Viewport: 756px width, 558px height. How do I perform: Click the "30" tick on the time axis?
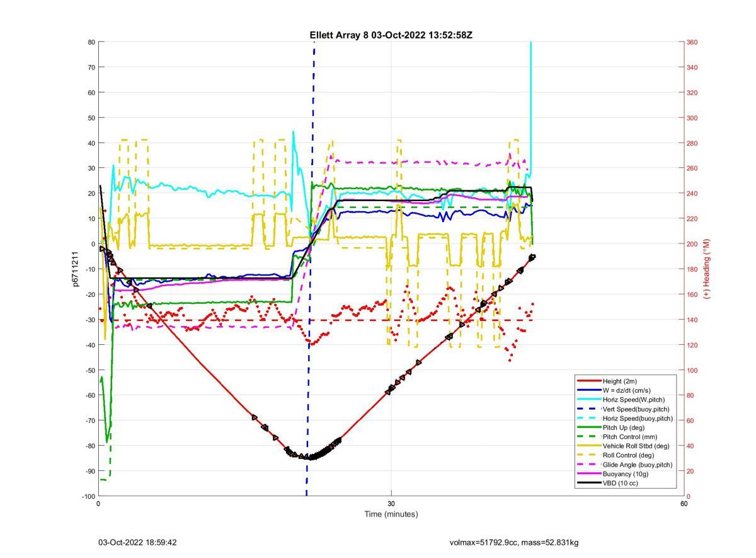pos(391,504)
